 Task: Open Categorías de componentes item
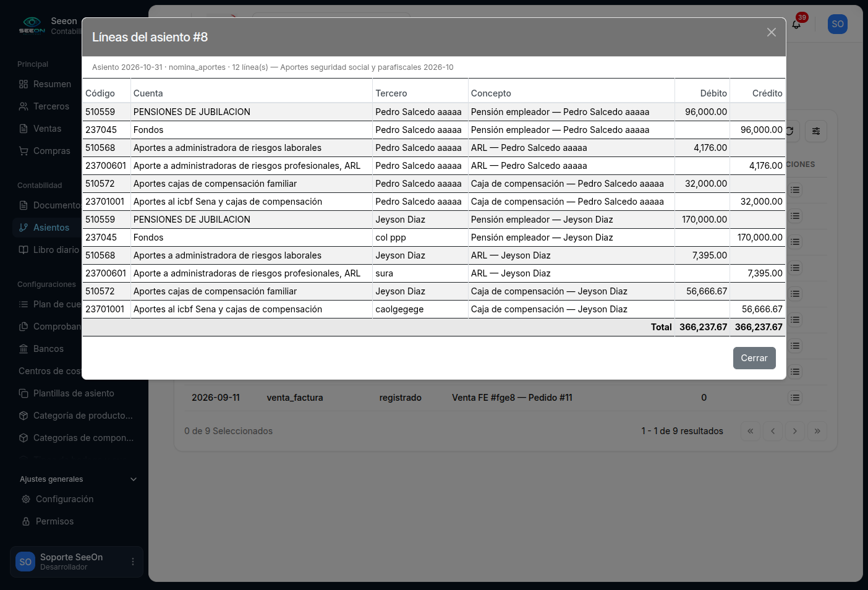click(83, 438)
